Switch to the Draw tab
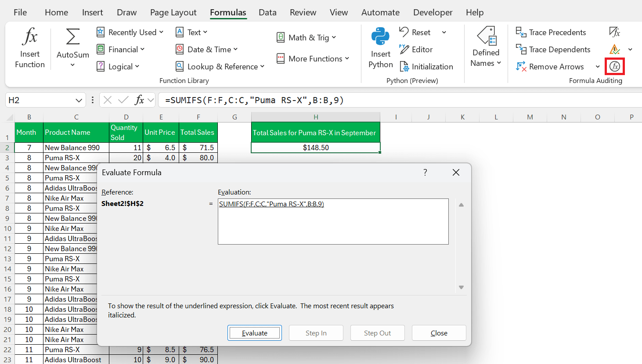The height and width of the screenshot is (364, 642). tap(126, 12)
